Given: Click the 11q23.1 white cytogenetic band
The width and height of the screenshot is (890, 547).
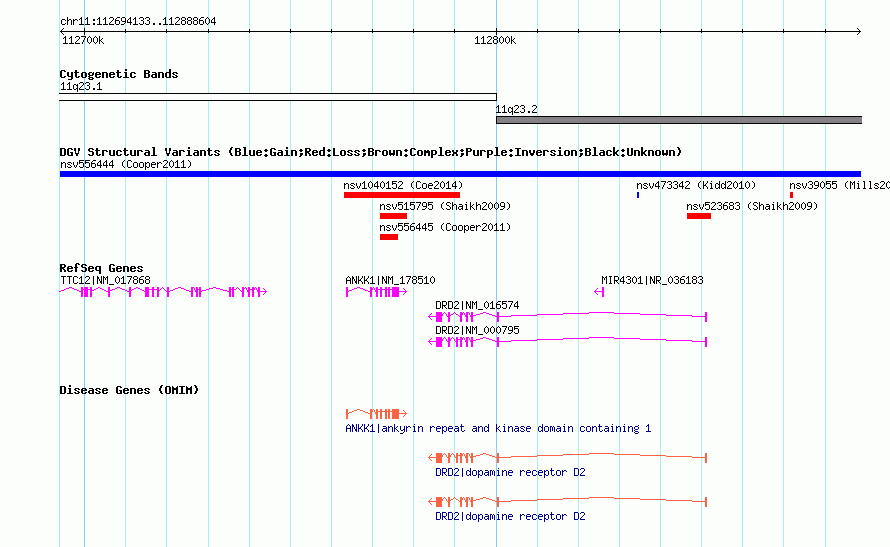Looking at the screenshot, I should click(278, 97).
